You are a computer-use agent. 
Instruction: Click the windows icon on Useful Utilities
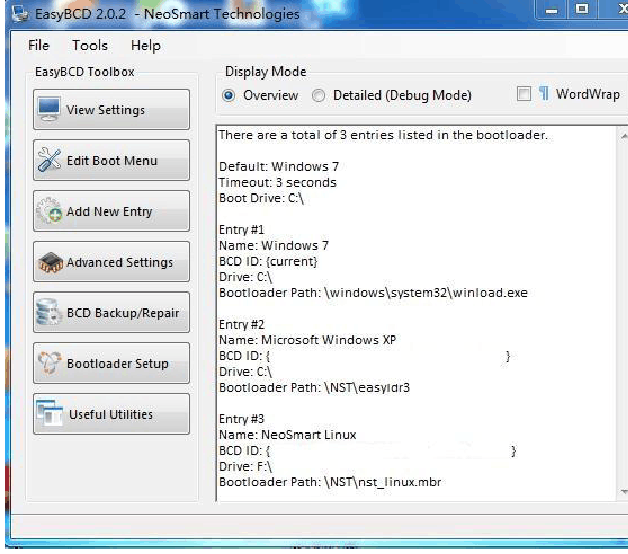(x=50, y=413)
